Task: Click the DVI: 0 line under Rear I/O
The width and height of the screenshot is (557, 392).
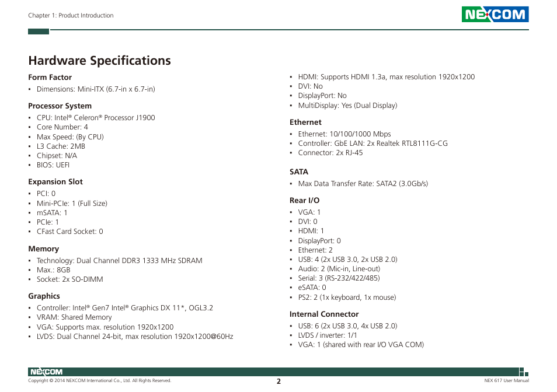Action: [308, 221]
